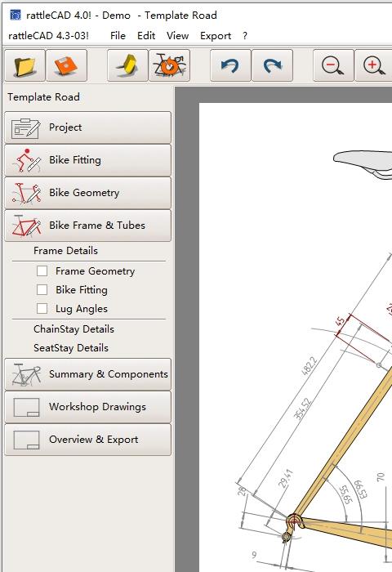
Task: Expand the Workshop Drawings section
Action: (x=88, y=407)
